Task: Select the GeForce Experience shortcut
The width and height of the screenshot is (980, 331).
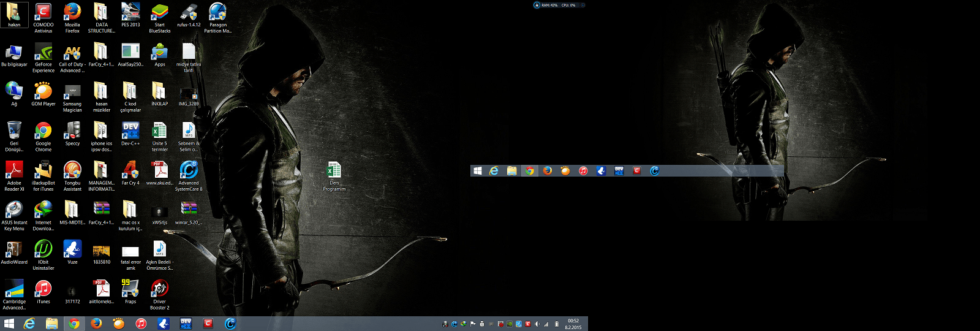Action: click(43, 58)
